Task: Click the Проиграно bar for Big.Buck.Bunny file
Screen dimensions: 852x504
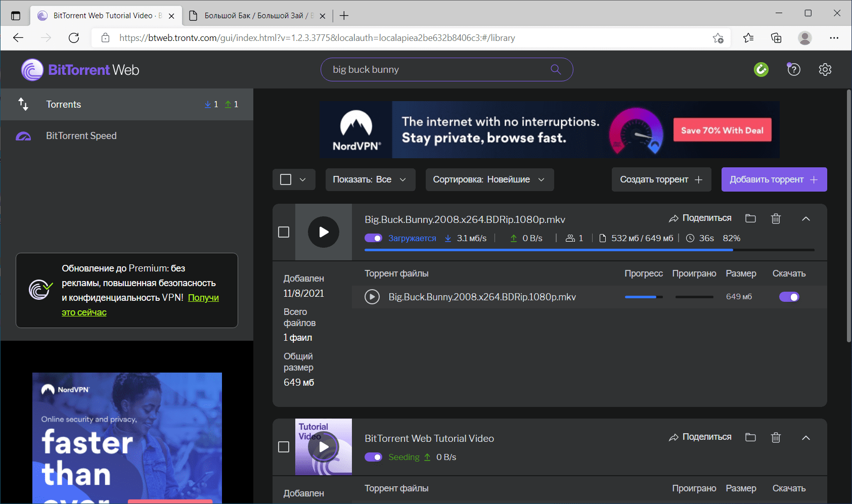Action: coord(694,297)
